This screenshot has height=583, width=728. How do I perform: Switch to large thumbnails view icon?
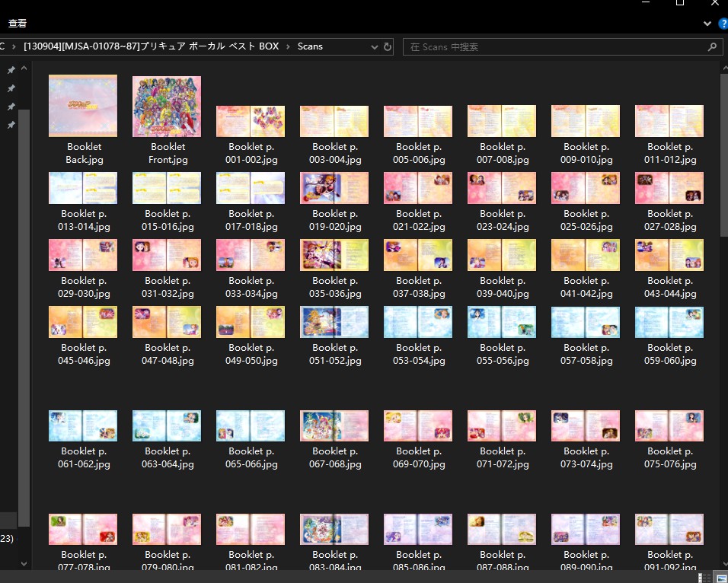720,578
